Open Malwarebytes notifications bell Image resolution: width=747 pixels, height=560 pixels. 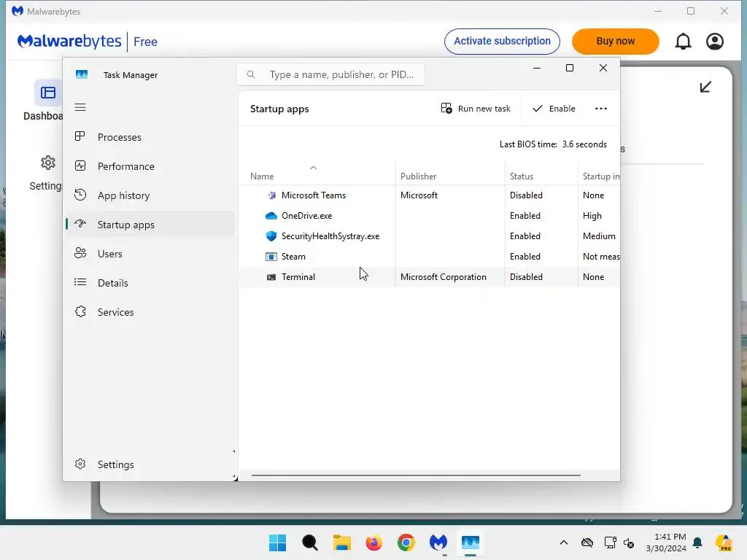[x=683, y=42]
